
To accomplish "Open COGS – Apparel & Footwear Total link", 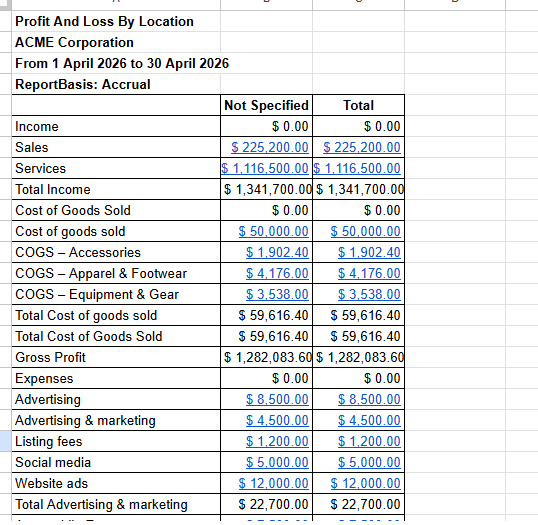I will [x=369, y=273].
